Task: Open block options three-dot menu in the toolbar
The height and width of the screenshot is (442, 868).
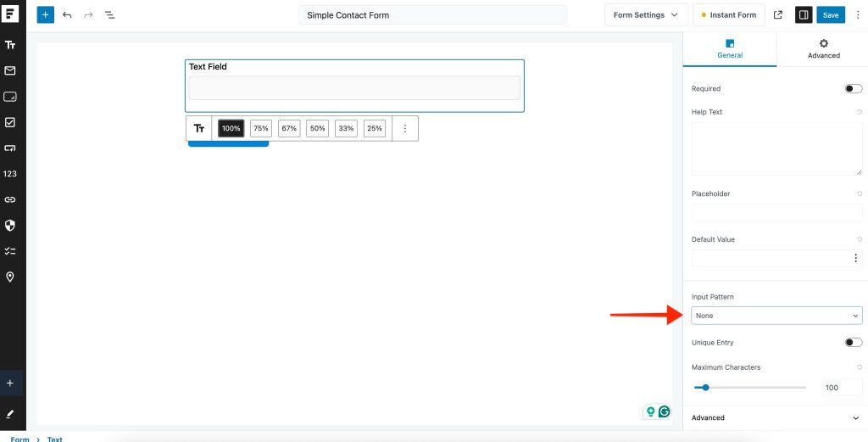Action: (404, 128)
